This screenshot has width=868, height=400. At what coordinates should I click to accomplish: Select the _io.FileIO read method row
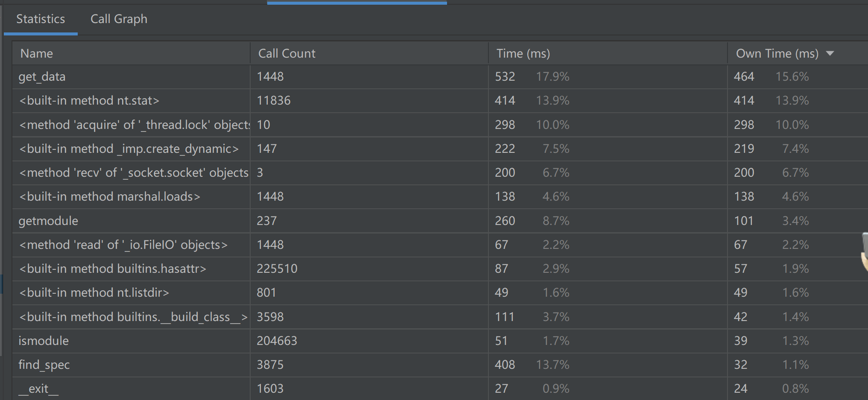(123, 245)
